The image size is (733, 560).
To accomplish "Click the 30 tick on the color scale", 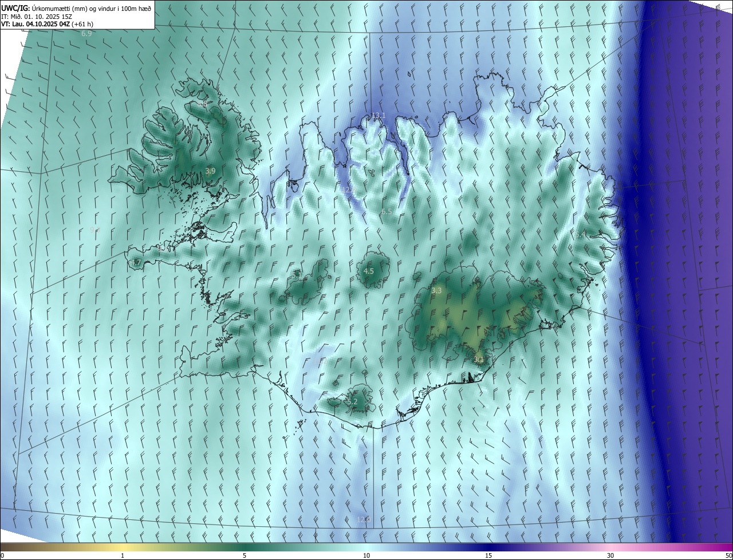I will click(610, 556).
